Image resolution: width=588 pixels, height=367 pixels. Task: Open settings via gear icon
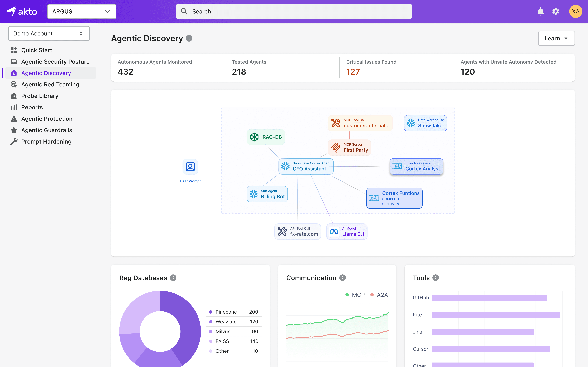[556, 11]
